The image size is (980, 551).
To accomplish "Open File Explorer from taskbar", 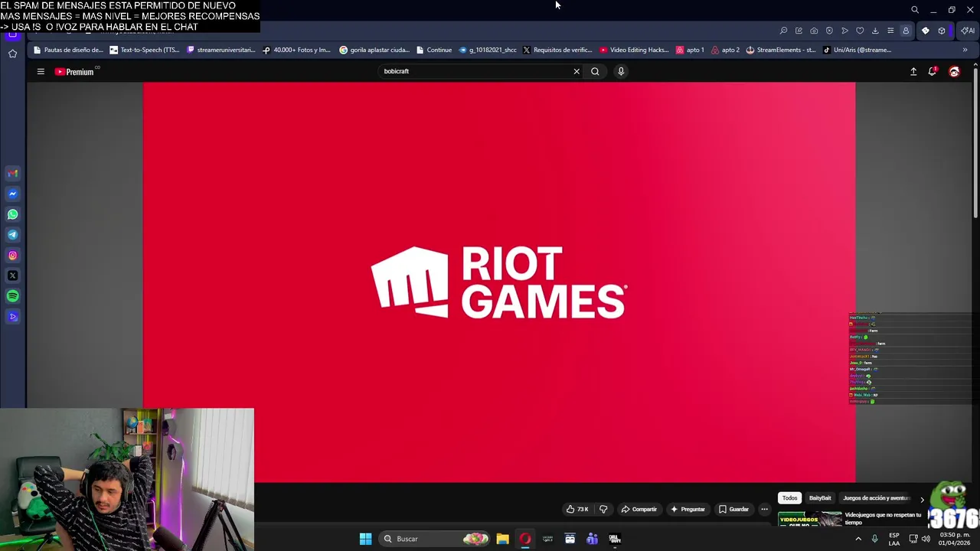I will [502, 539].
